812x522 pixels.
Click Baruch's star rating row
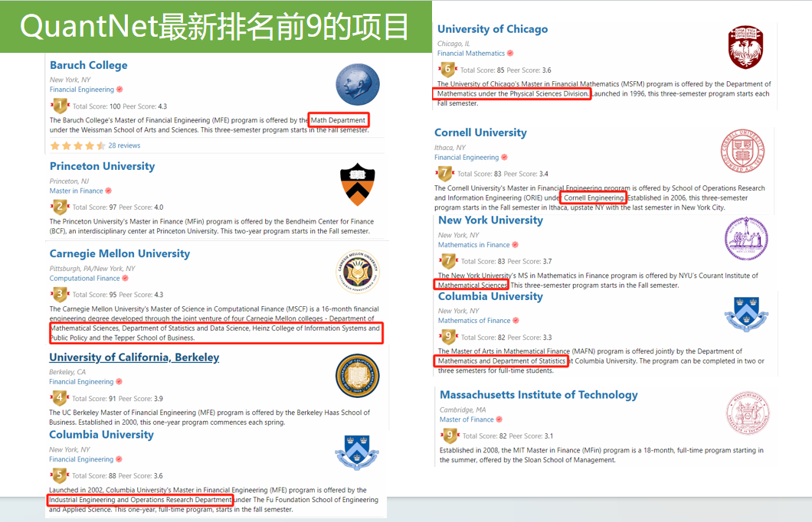[x=77, y=146]
